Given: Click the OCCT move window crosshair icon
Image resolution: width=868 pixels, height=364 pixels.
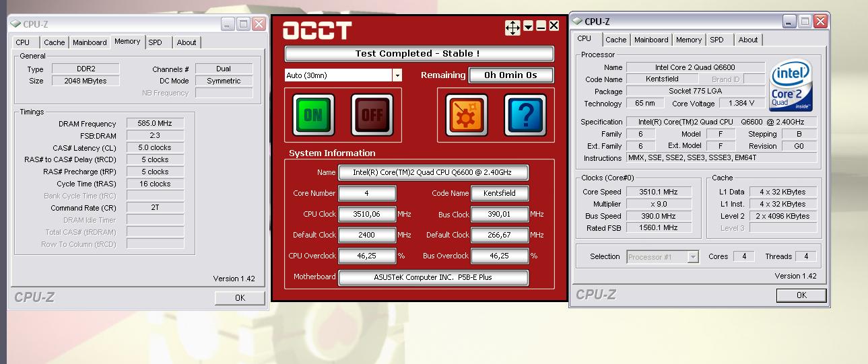Looking at the screenshot, I should [x=512, y=28].
